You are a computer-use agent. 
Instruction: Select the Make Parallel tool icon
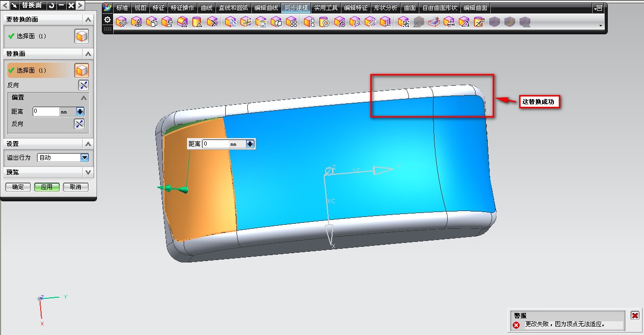click(370, 22)
